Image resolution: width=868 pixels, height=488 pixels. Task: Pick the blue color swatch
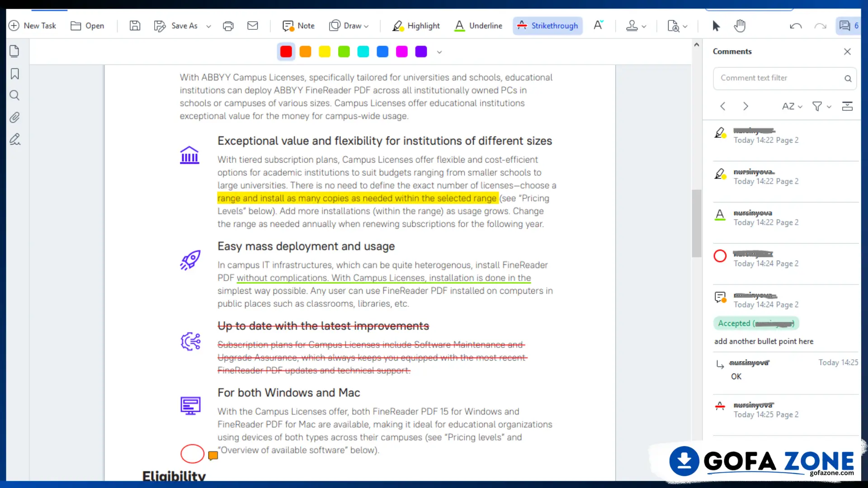(382, 52)
